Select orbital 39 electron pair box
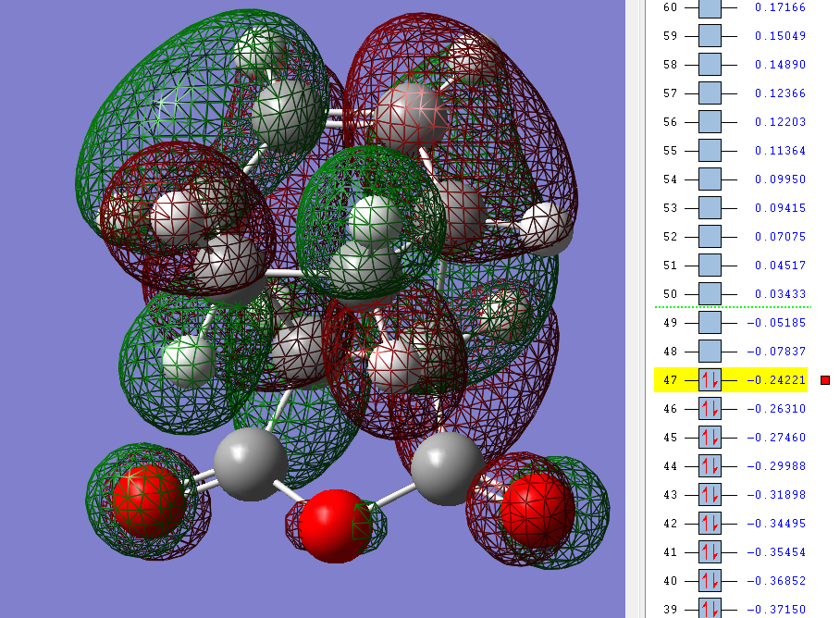This screenshot has height=618, width=840. [710, 609]
